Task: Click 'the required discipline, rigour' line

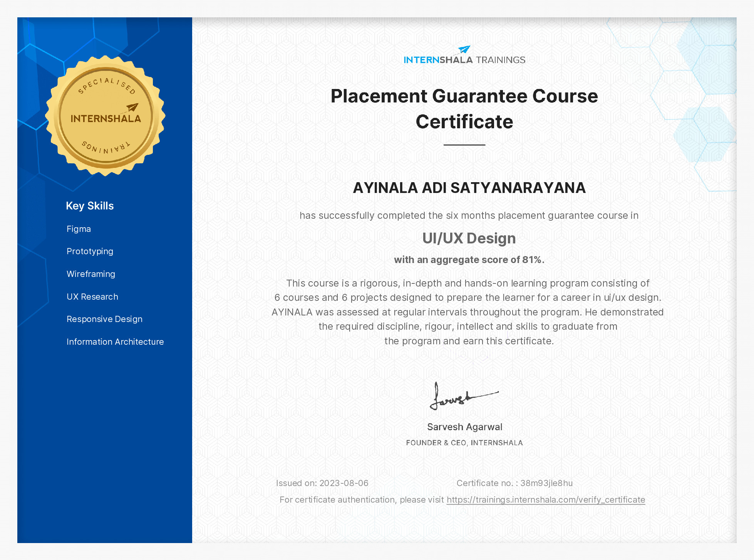Action: coord(468,327)
